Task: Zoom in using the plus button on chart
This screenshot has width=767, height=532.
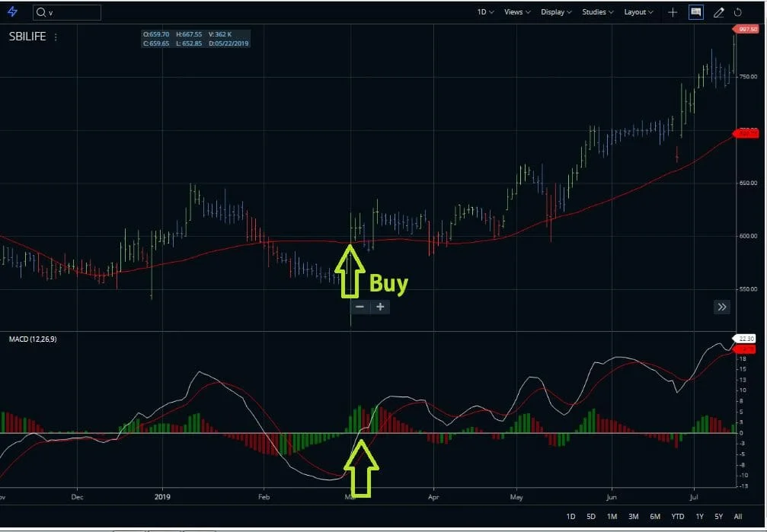Action: click(379, 307)
